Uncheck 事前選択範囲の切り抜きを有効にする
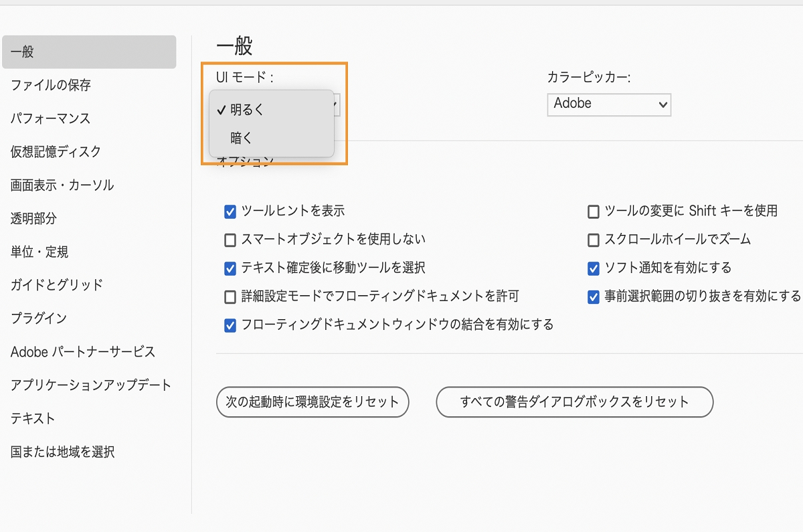 coord(592,296)
